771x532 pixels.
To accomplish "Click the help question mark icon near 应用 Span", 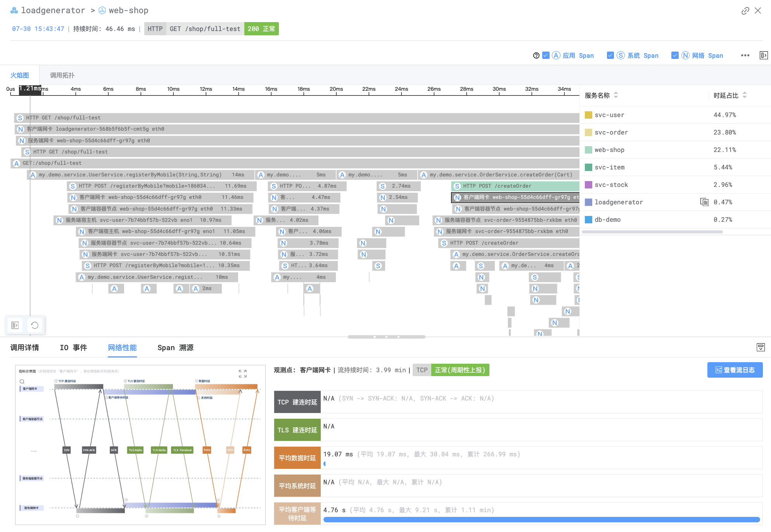I will 536,55.
